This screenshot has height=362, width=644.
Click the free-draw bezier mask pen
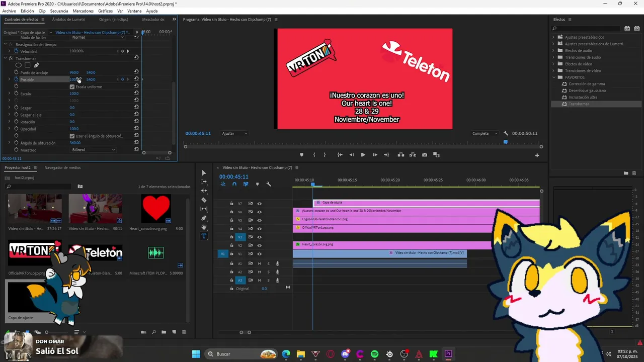pyautogui.click(x=36, y=65)
